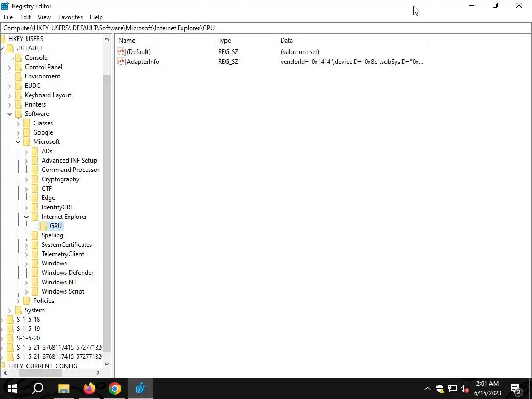Select the S-1-5-19 key
The width and height of the screenshot is (532, 399).
28,329
